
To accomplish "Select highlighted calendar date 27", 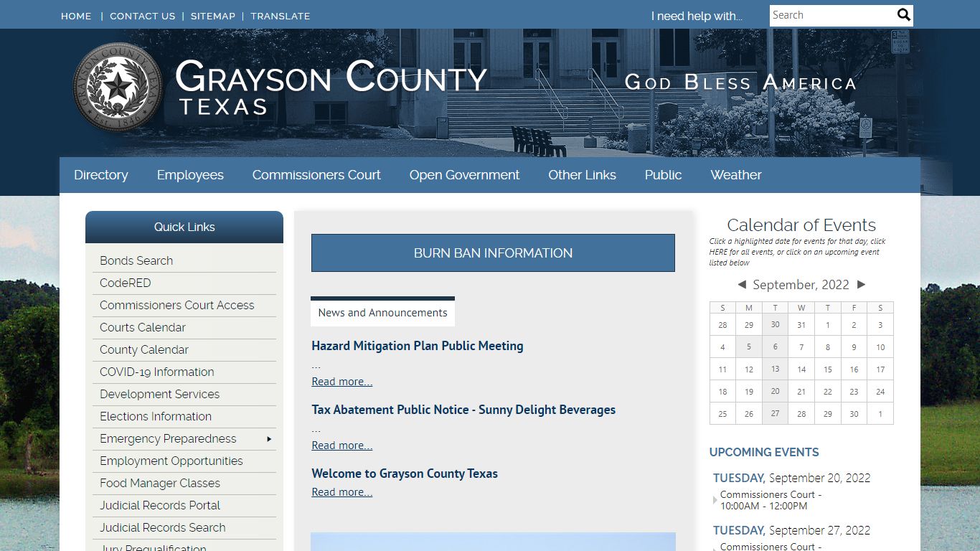I will (775, 414).
